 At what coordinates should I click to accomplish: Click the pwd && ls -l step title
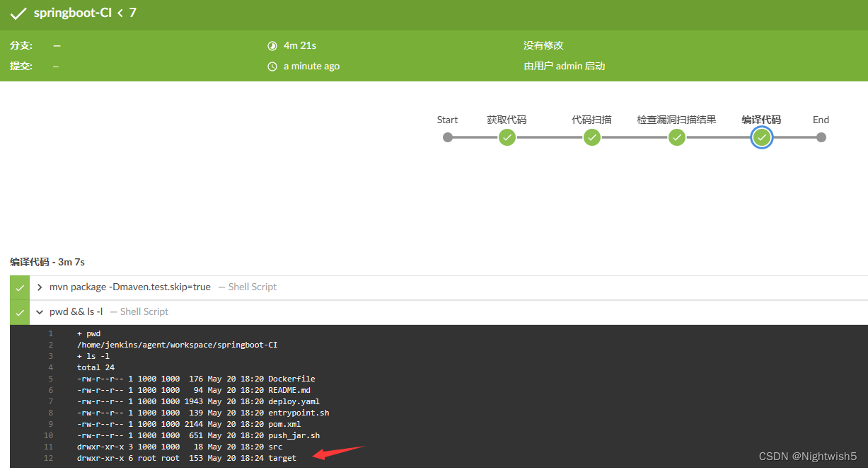(76, 311)
